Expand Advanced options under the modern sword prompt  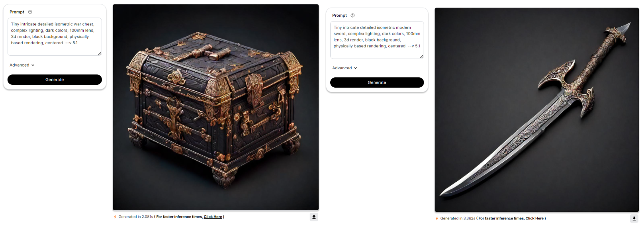(x=345, y=68)
